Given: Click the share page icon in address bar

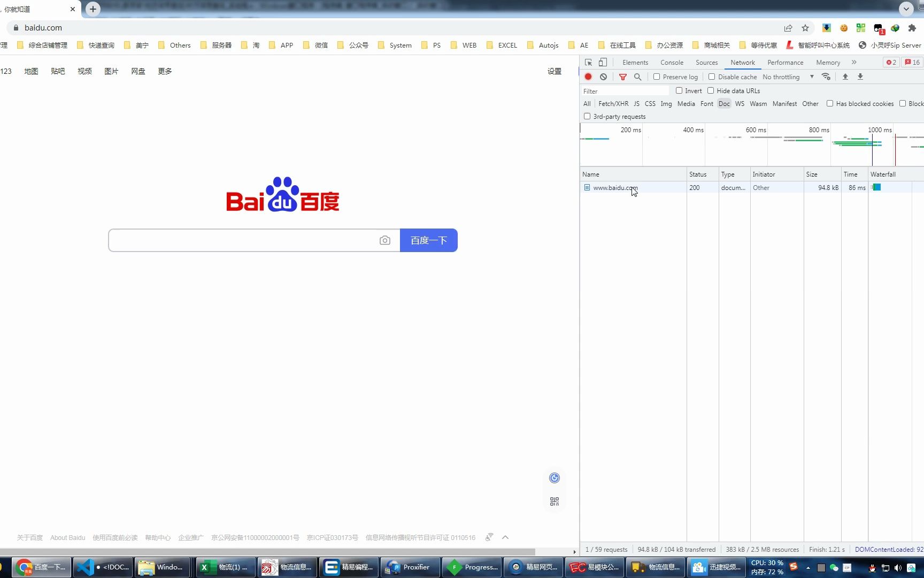Looking at the screenshot, I should click(x=788, y=28).
